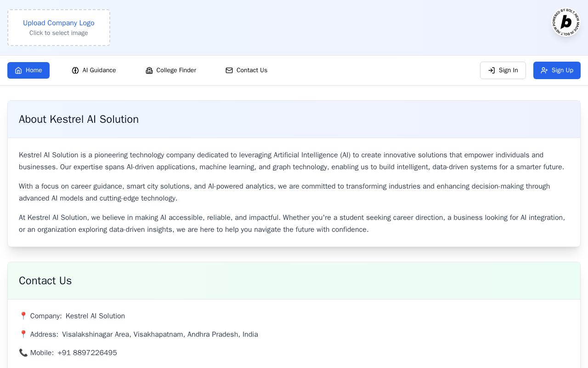This screenshot has height=368, width=588.
Task: Click the About Kestrel AI Solution heading
Action: click(79, 119)
